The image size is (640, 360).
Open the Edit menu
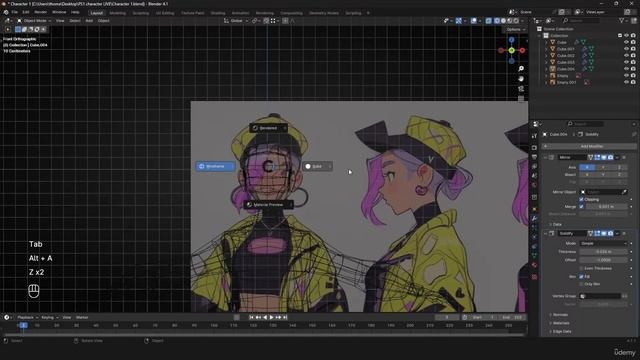26,12
